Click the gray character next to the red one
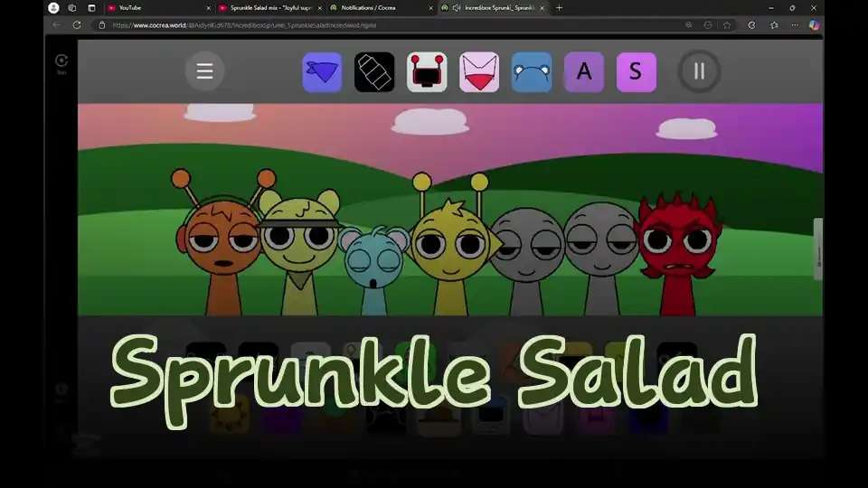The height and width of the screenshot is (488, 868). pos(601,258)
